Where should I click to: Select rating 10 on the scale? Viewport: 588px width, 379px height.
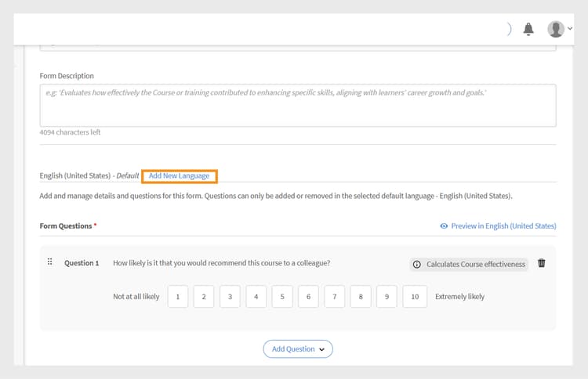(415, 297)
